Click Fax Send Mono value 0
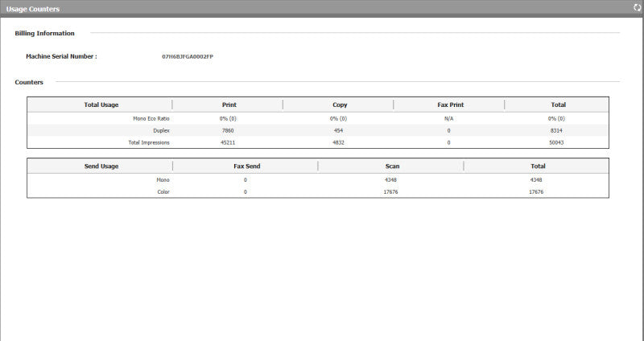Image resolution: width=644 pixels, height=341 pixels. pos(246,179)
